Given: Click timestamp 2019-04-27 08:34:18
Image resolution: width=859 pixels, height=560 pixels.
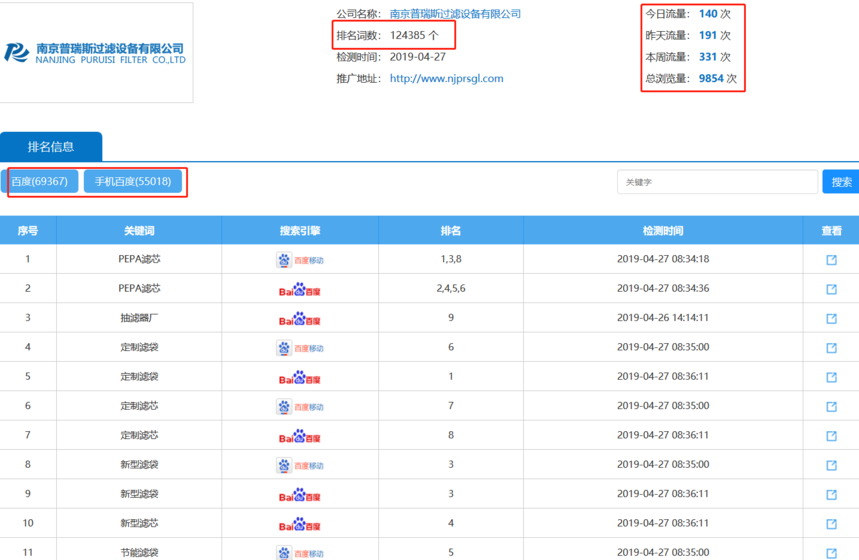Looking at the screenshot, I should point(663,259).
